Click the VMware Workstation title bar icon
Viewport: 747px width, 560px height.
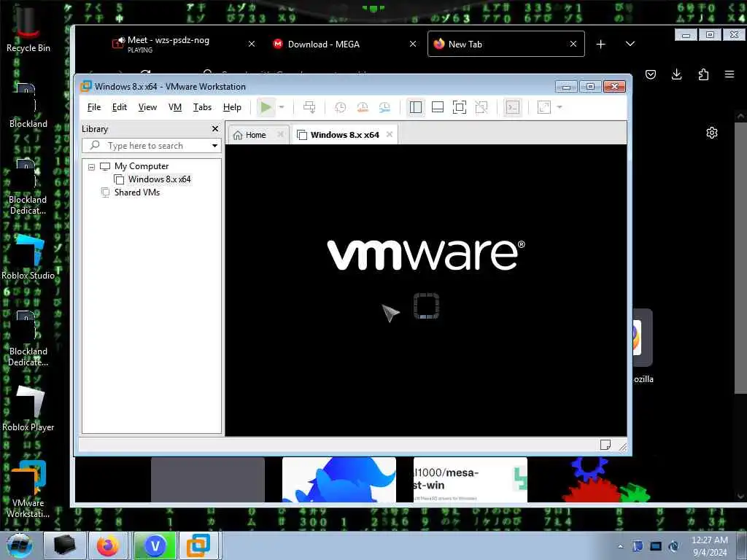(x=86, y=86)
